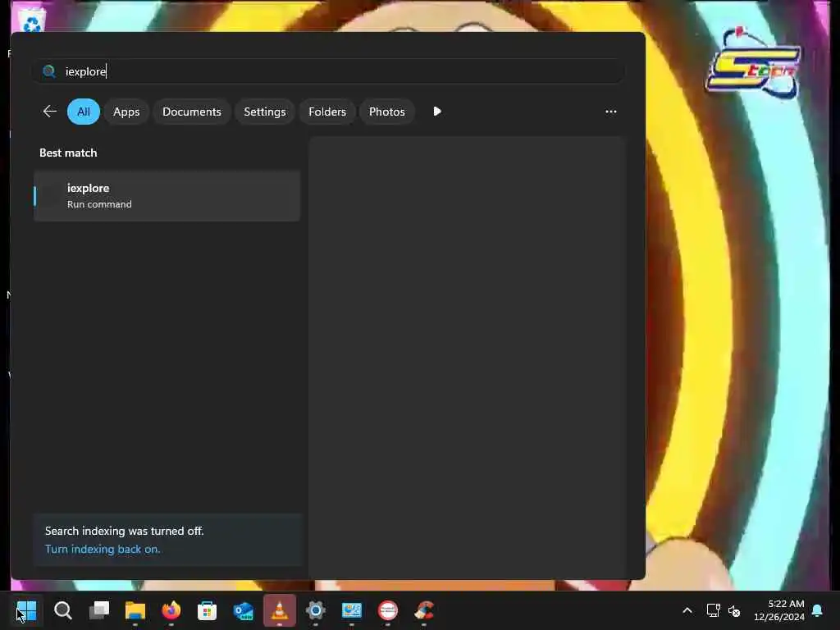Focus the iexplore search field
The height and width of the screenshot is (630, 840).
coord(329,71)
